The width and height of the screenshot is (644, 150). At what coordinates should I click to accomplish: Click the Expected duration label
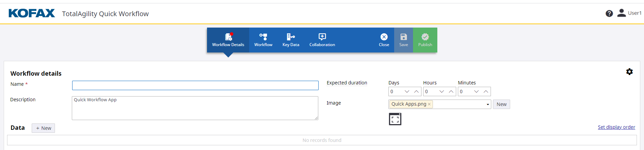tap(347, 83)
